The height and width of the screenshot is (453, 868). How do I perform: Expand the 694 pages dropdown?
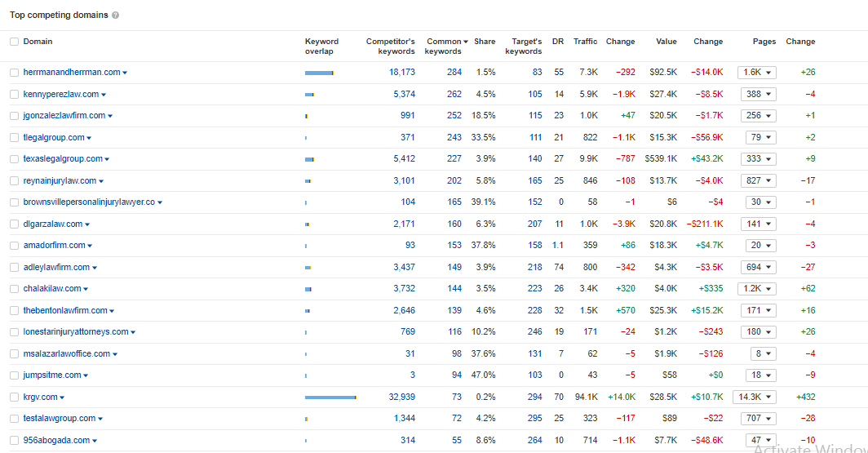pyautogui.click(x=759, y=267)
